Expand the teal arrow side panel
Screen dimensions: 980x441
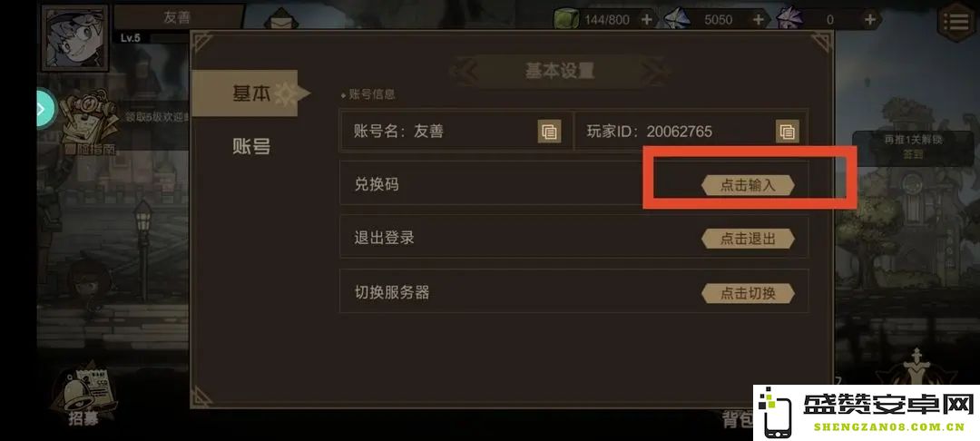45,108
